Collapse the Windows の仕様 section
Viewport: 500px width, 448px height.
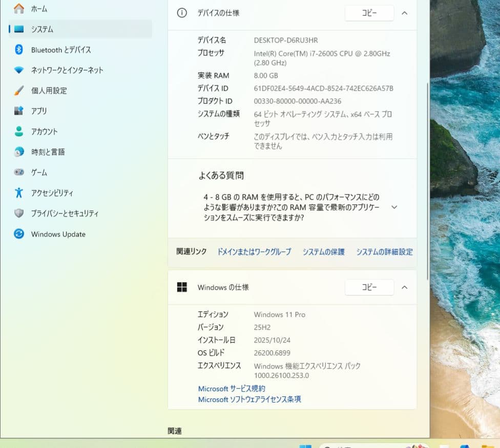click(x=404, y=287)
